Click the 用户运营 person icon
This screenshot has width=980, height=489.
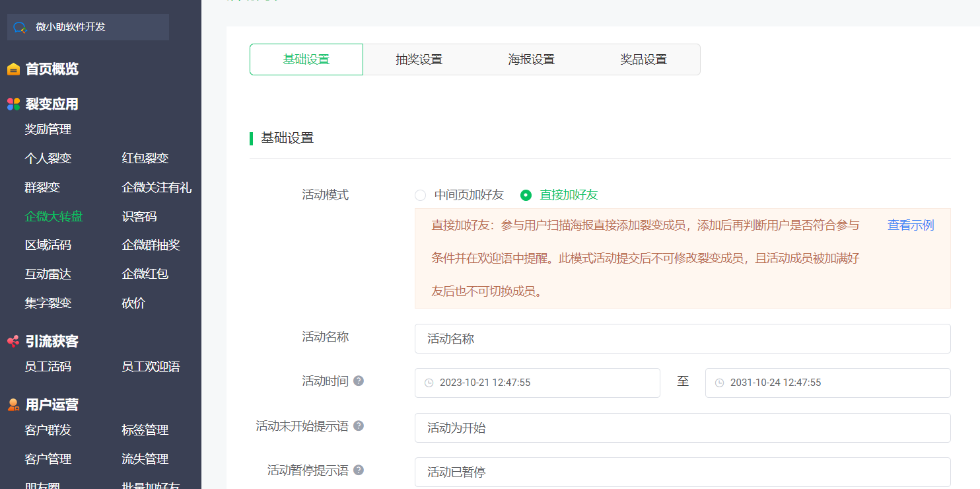(13, 404)
